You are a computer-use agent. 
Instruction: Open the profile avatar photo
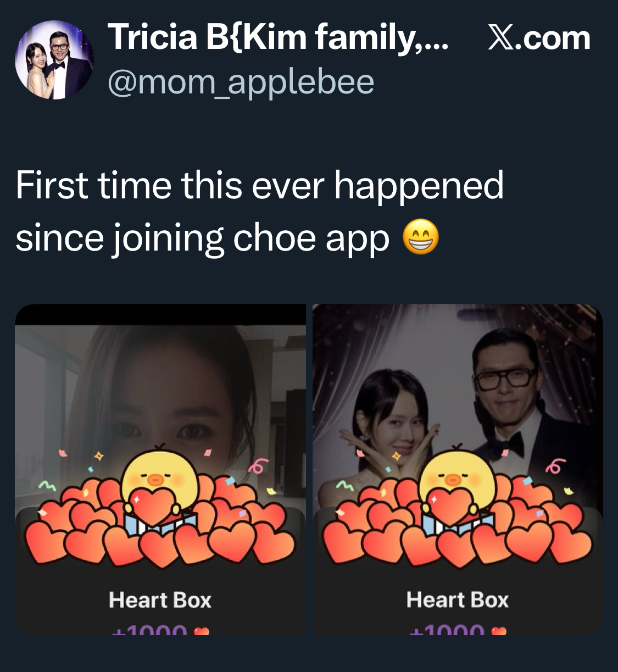54,60
